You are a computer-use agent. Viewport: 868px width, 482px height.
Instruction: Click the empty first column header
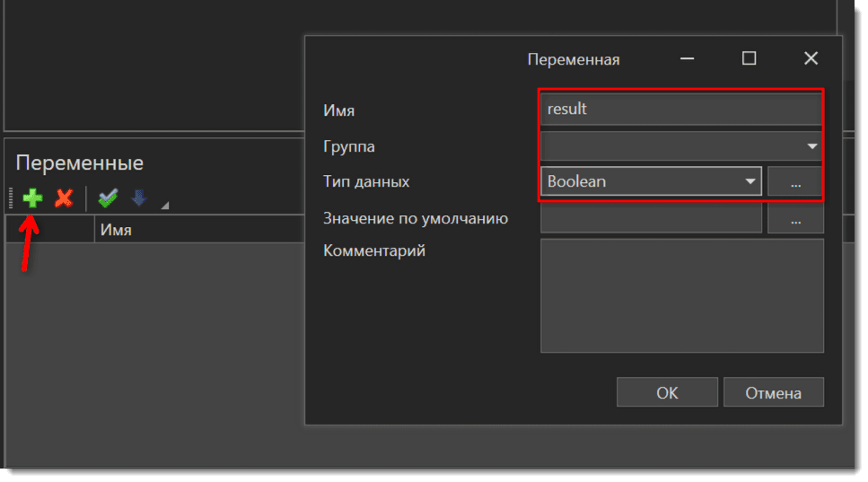click(x=50, y=230)
